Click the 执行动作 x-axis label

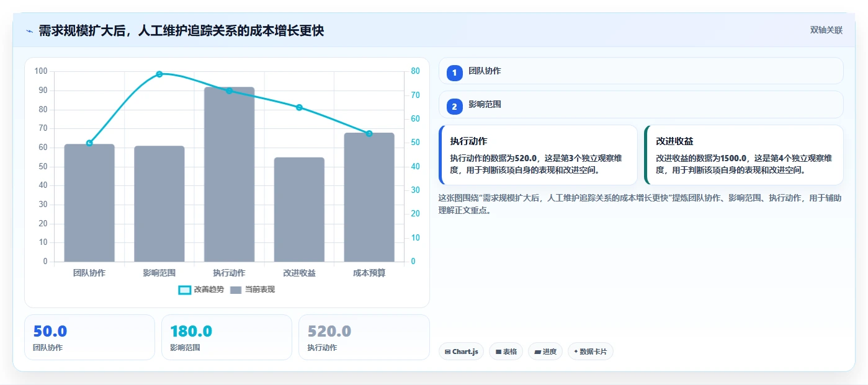(x=230, y=273)
